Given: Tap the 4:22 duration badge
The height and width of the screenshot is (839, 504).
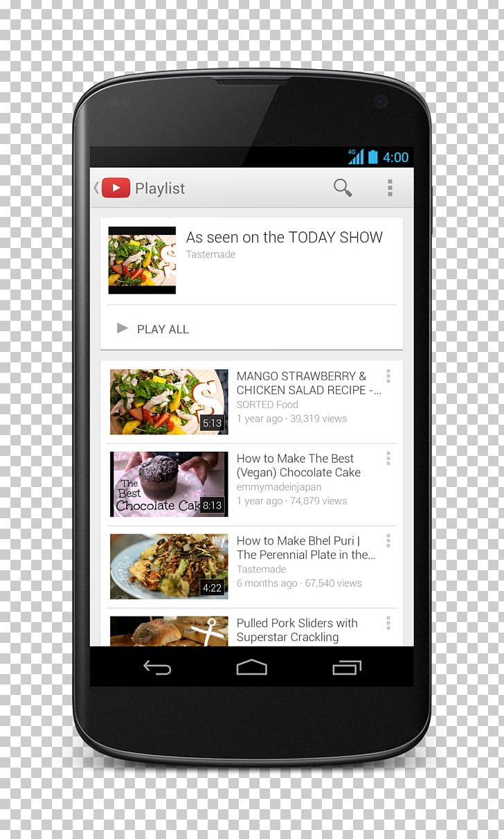Looking at the screenshot, I should pyautogui.click(x=212, y=588).
